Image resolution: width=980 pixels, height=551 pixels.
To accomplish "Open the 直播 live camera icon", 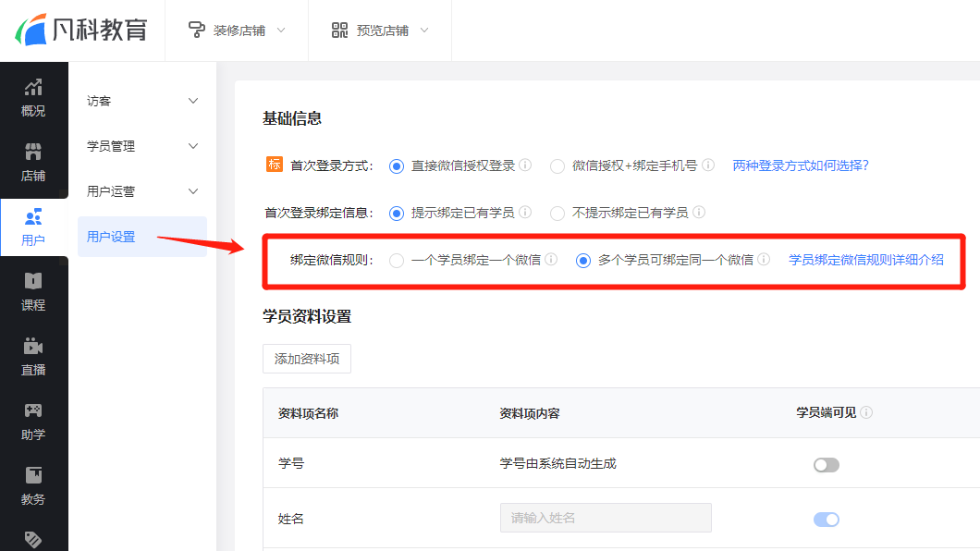I will coord(33,346).
